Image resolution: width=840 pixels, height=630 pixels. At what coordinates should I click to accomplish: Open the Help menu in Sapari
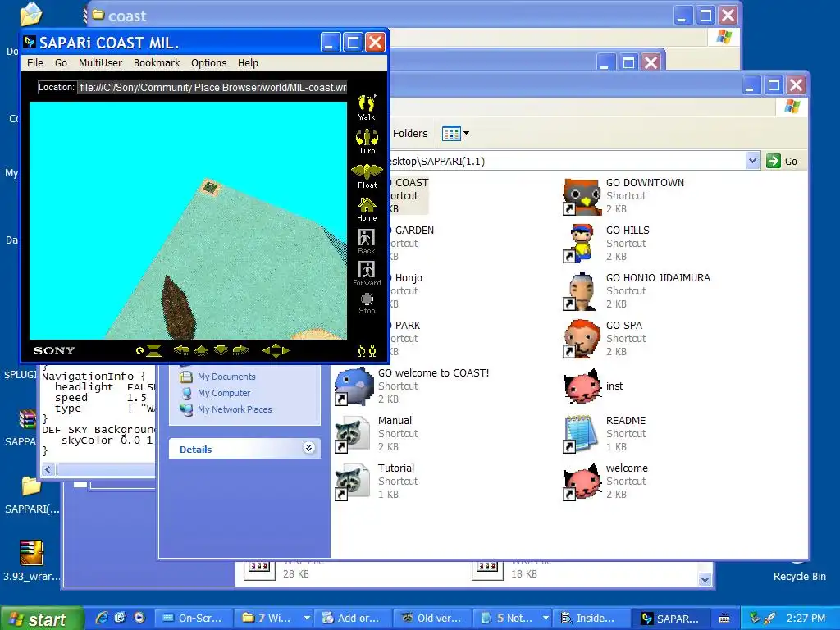coord(248,62)
